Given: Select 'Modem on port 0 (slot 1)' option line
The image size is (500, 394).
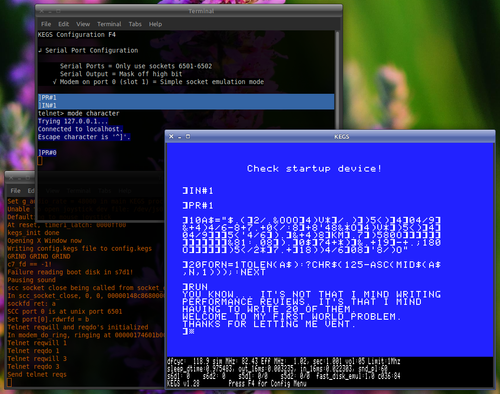Looking at the screenshot, I should [x=158, y=82].
